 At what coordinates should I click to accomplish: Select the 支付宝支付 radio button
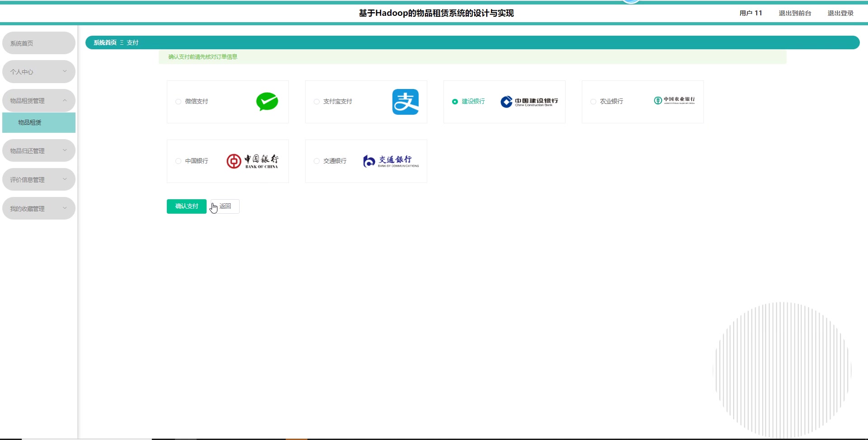coord(316,102)
